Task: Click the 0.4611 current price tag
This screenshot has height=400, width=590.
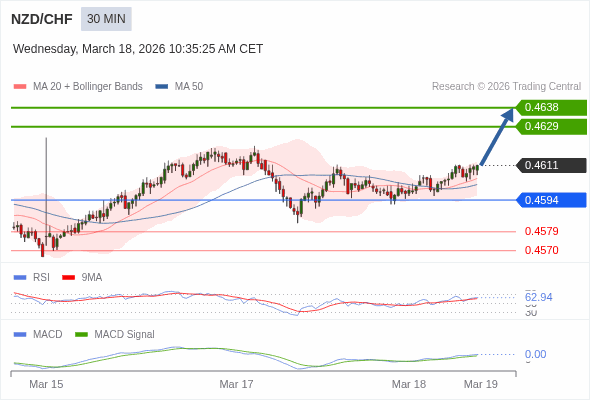Action: click(x=551, y=166)
